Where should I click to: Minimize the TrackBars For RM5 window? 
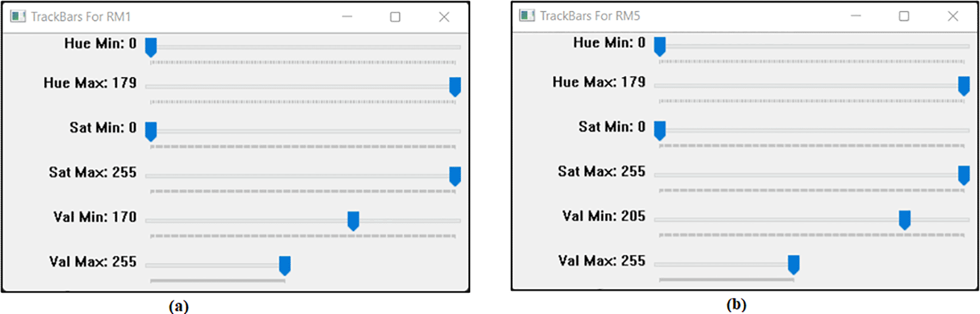856,15
